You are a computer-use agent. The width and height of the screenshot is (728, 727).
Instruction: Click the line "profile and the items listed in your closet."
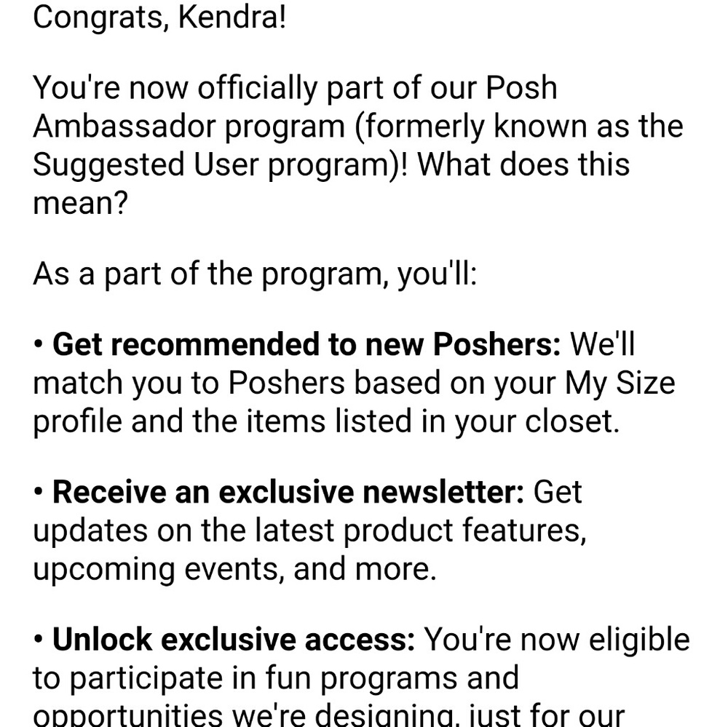point(326,422)
